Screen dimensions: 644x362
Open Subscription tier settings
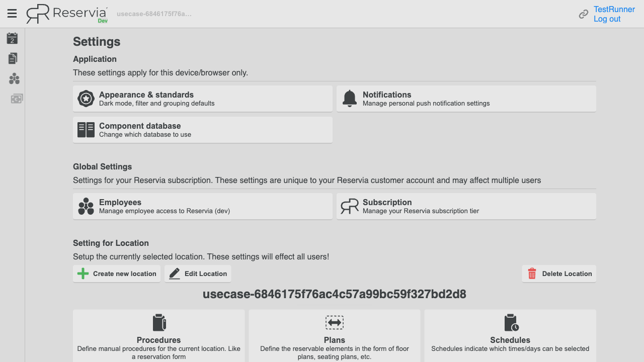(x=466, y=206)
